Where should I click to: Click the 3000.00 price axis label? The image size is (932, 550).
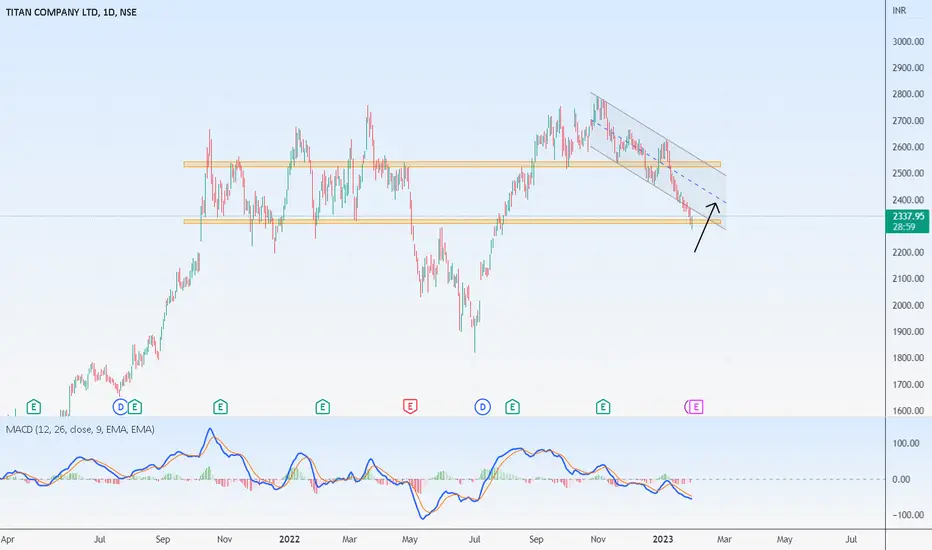[x=908, y=42]
